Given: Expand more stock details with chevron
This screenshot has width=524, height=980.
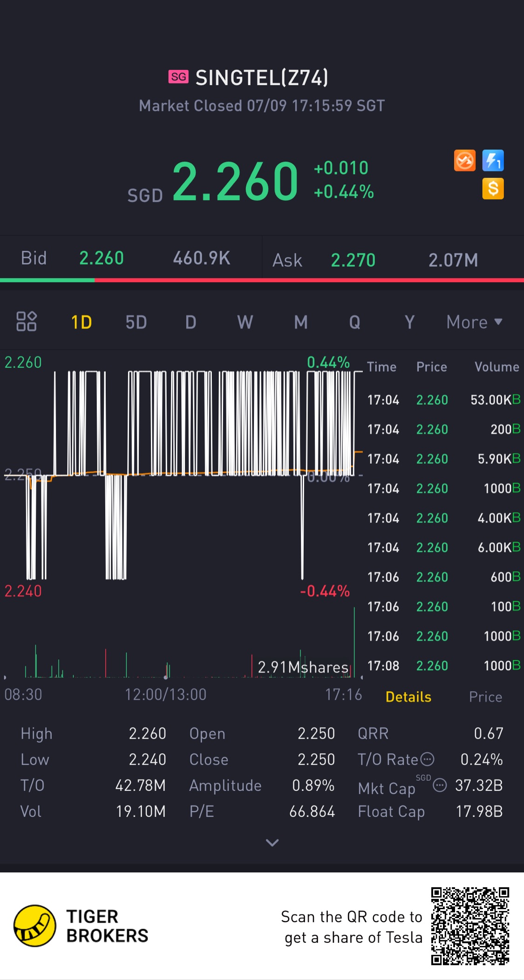Looking at the screenshot, I should click(x=272, y=842).
